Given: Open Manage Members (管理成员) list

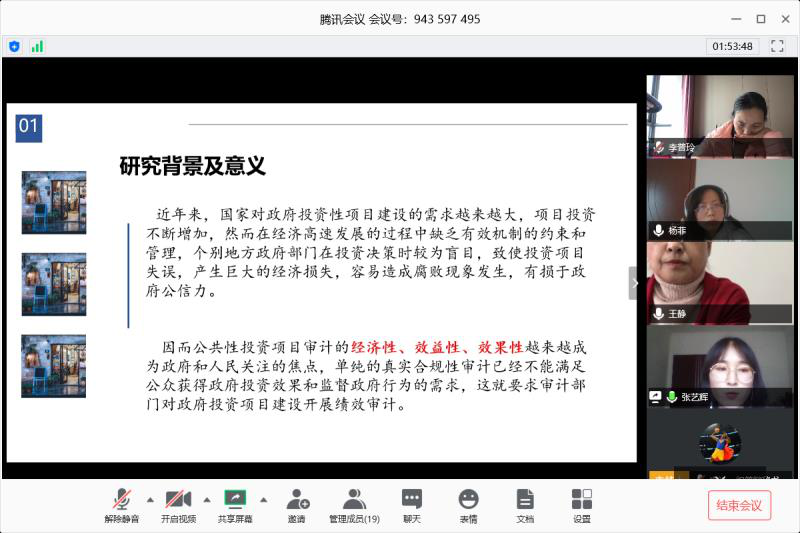Looking at the screenshot, I should pyautogui.click(x=354, y=503).
